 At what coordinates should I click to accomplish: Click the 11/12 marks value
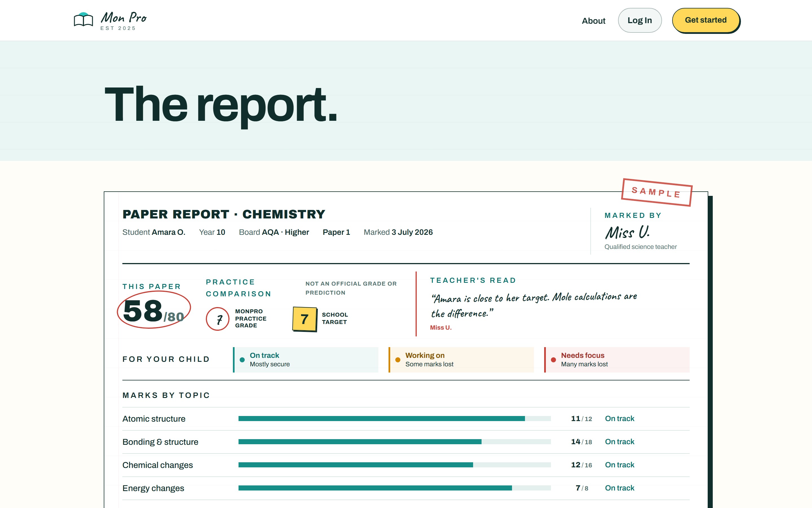click(581, 419)
